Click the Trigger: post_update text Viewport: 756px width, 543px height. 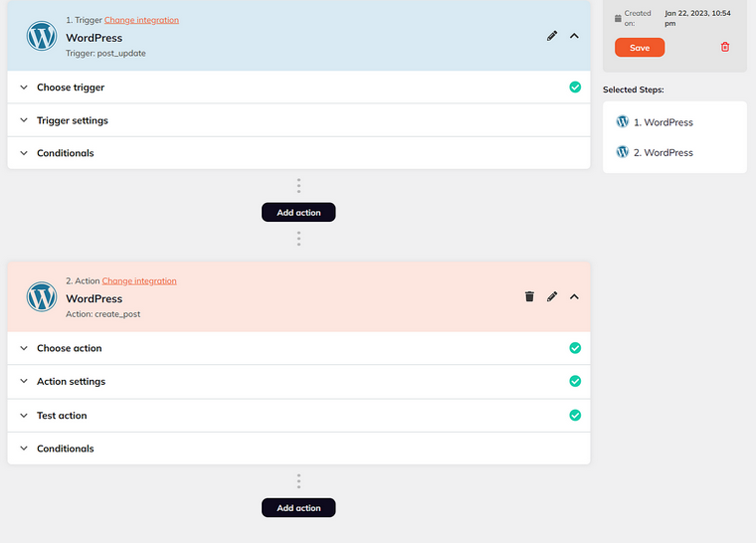[105, 53]
